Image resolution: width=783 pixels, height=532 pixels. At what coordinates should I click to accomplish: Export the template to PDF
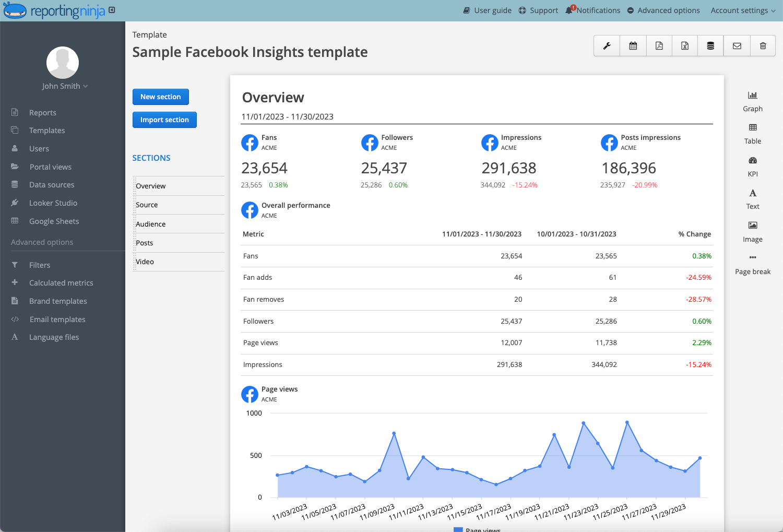658,45
